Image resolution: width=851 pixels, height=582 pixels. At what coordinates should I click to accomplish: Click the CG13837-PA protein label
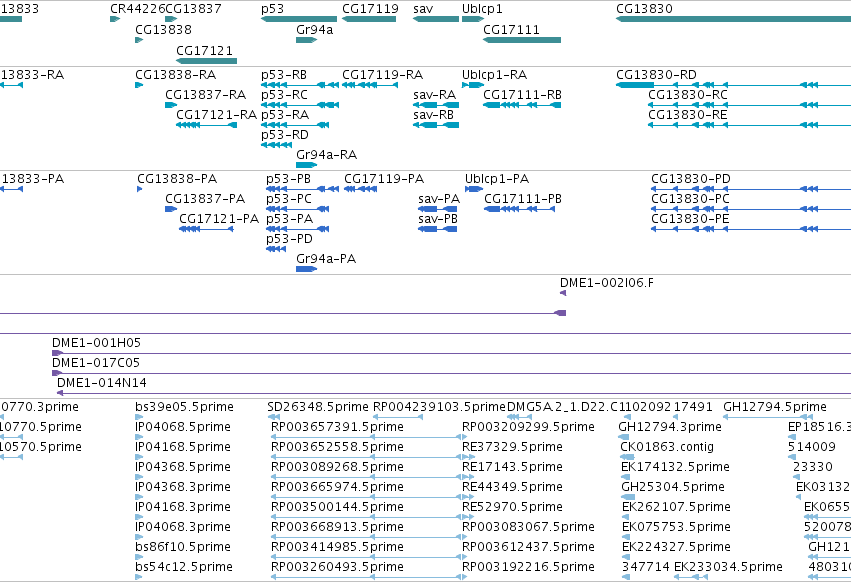tap(205, 199)
